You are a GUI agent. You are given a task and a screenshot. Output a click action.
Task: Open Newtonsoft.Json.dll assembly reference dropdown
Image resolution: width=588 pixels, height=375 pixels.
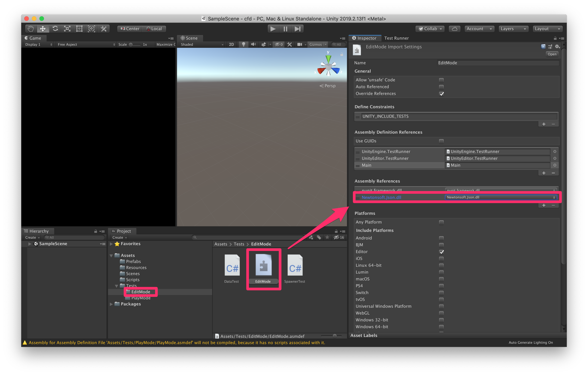501,197
